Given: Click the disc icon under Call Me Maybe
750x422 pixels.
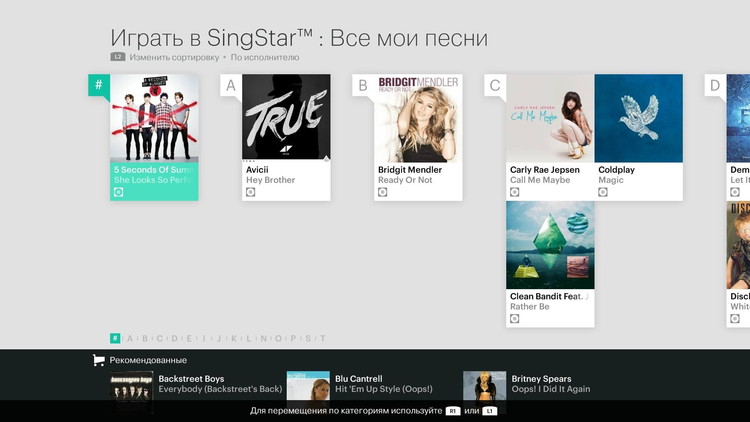Looking at the screenshot, I should [515, 192].
